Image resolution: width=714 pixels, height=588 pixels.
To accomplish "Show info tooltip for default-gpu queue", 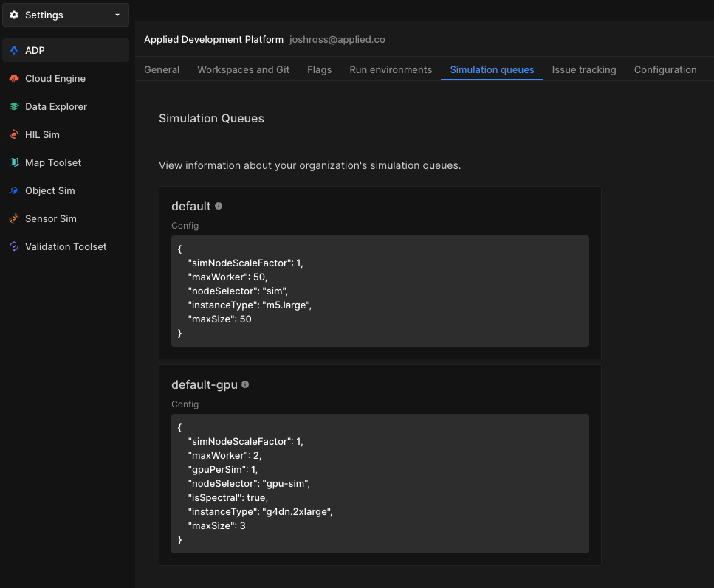I will [244, 384].
